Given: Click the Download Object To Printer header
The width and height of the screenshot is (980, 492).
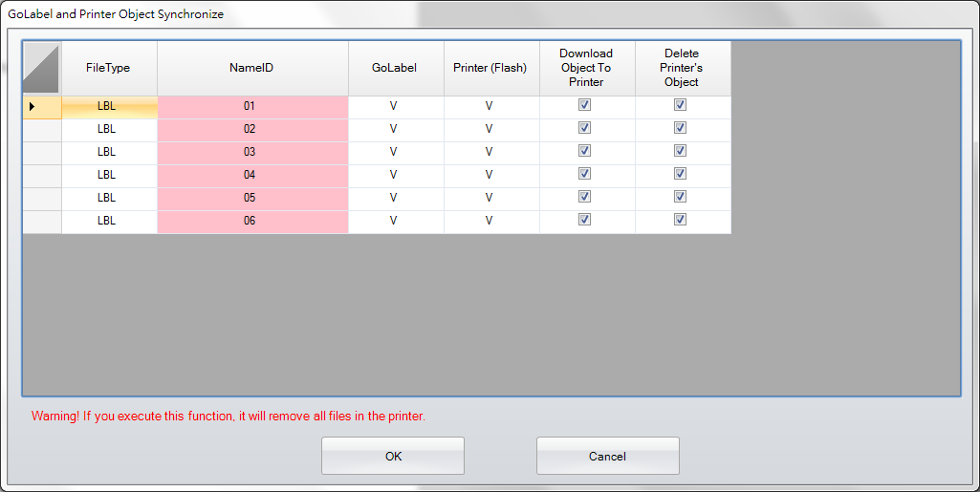Looking at the screenshot, I should click(587, 68).
